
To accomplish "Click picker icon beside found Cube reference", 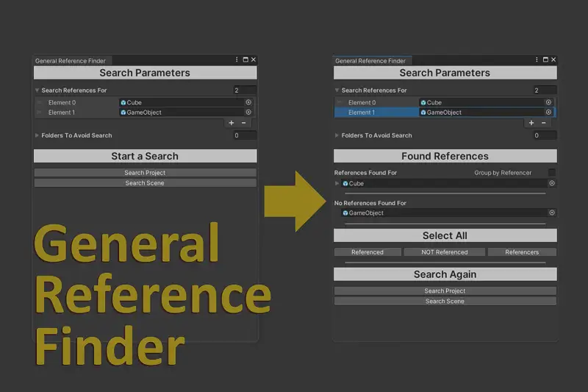I will tap(552, 183).
